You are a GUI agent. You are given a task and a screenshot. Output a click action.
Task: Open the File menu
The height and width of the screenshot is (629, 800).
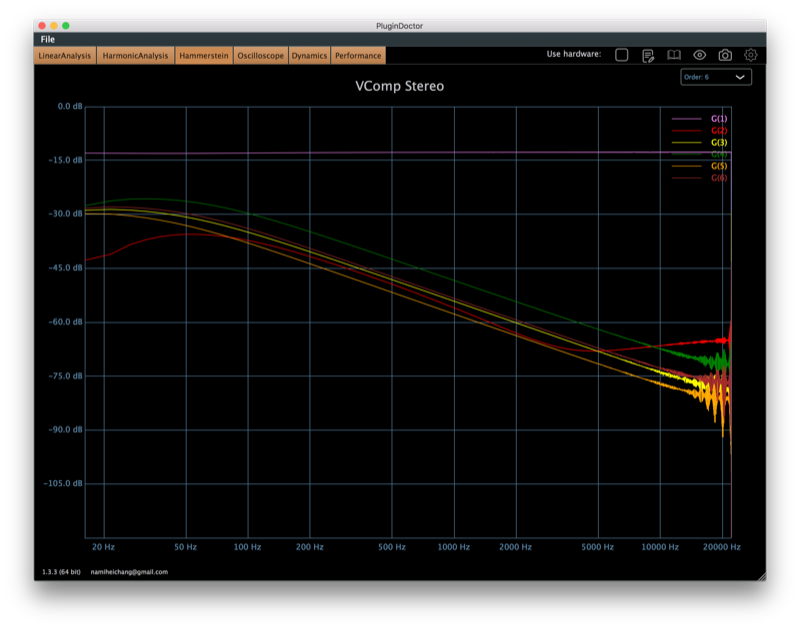coord(47,39)
